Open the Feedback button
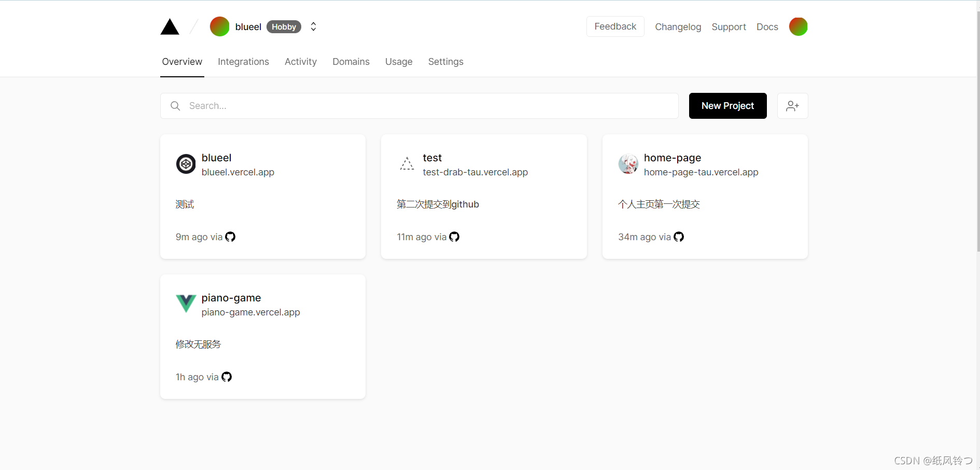 coord(615,26)
